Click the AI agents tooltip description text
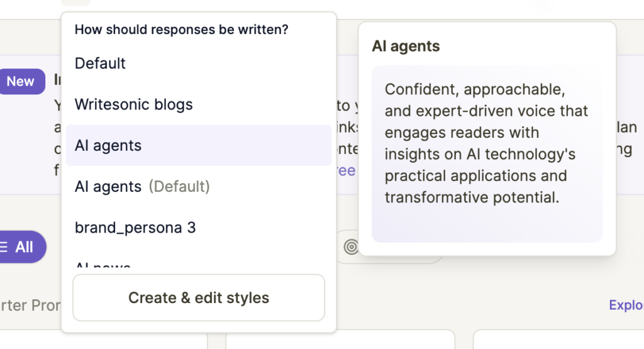 (x=487, y=143)
